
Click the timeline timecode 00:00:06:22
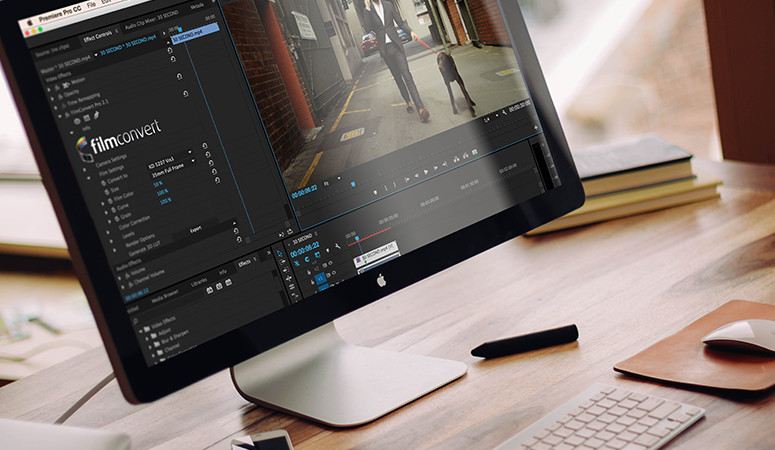(x=305, y=251)
